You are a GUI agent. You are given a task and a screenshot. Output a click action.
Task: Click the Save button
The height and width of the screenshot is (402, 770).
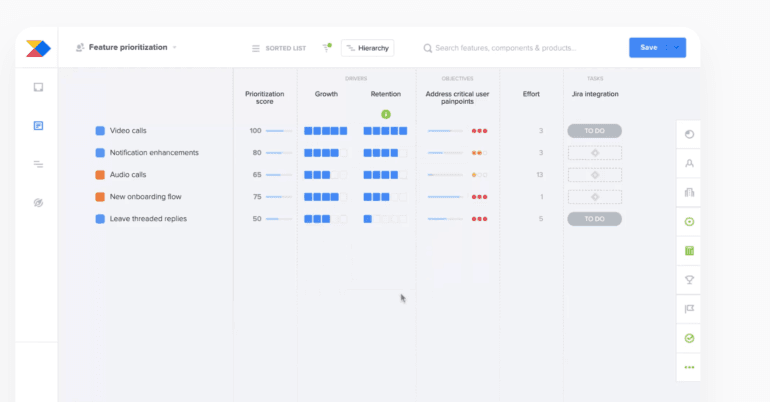click(x=648, y=48)
